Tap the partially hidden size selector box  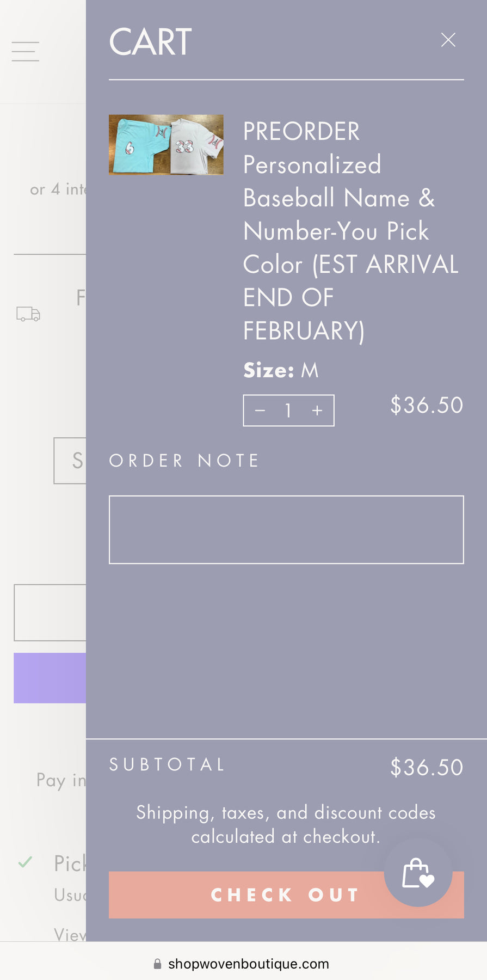point(70,461)
